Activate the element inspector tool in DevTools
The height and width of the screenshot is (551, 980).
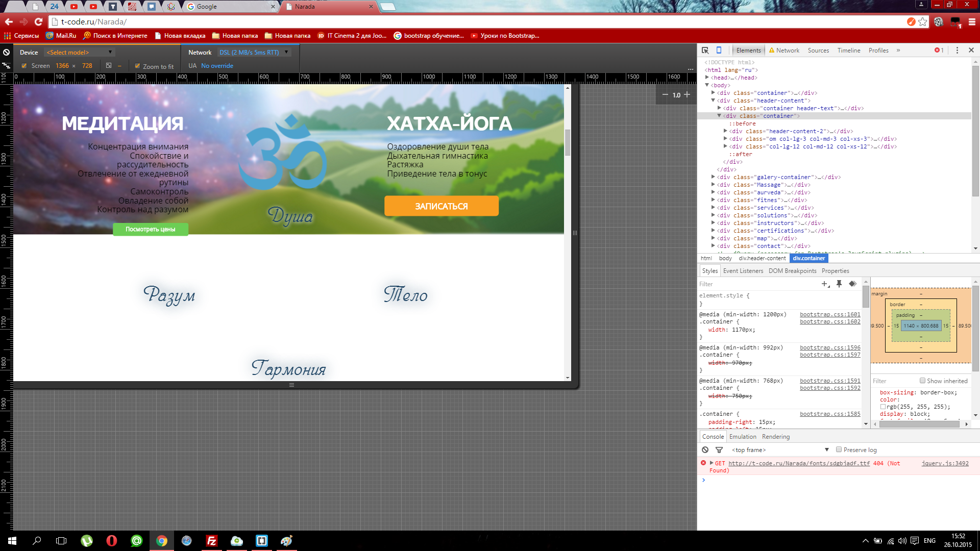[705, 50]
